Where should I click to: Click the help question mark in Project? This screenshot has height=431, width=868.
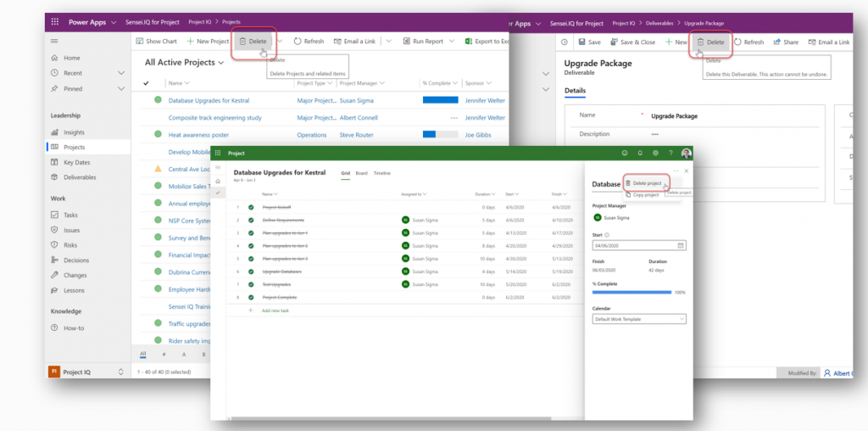(670, 153)
